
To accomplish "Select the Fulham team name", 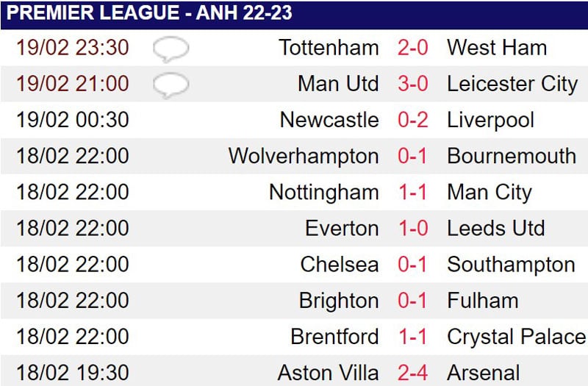I will 483,301.
